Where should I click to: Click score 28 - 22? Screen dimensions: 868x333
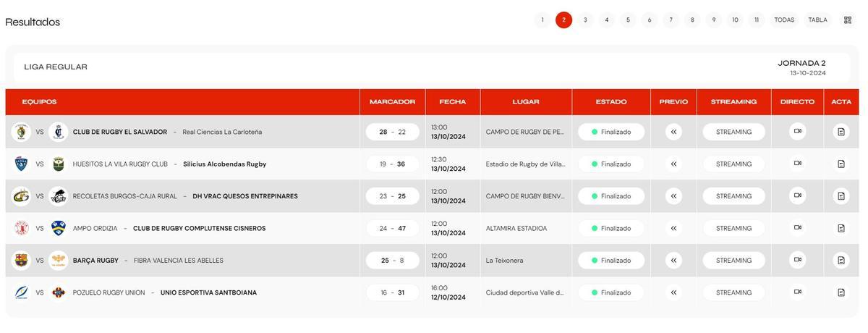(393, 132)
